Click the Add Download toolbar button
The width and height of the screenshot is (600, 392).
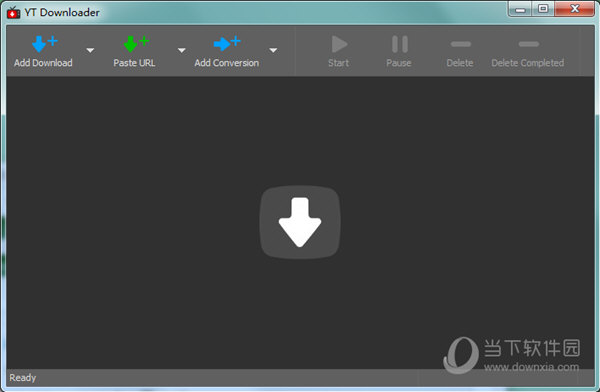[x=43, y=52]
